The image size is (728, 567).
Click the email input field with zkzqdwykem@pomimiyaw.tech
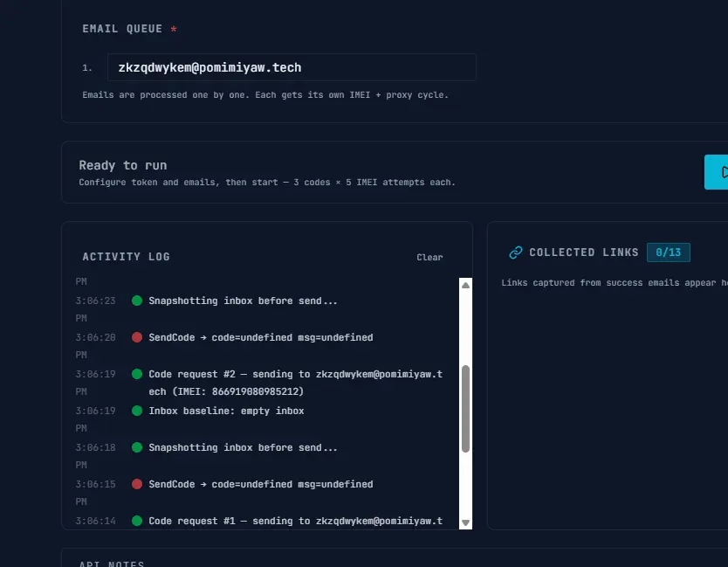coord(291,67)
